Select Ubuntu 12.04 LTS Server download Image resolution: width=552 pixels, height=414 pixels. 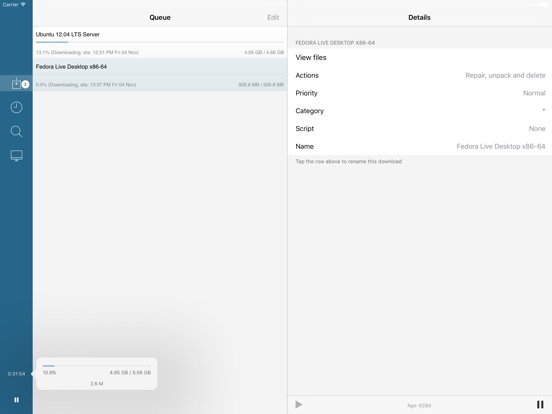160,43
